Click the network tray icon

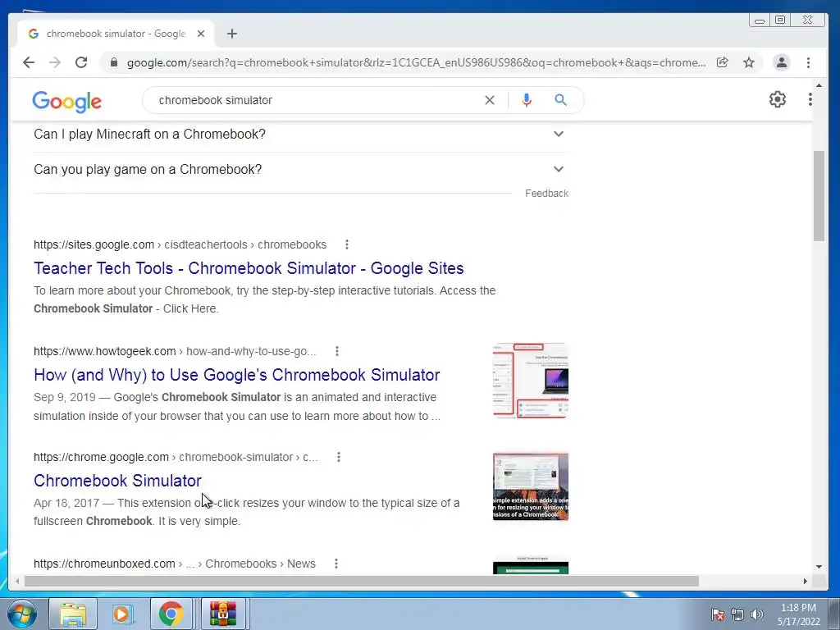(x=737, y=614)
